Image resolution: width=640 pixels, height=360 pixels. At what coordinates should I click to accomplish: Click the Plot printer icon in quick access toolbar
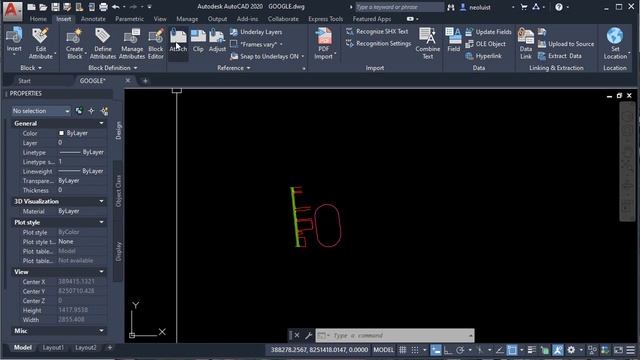click(x=104, y=7)
